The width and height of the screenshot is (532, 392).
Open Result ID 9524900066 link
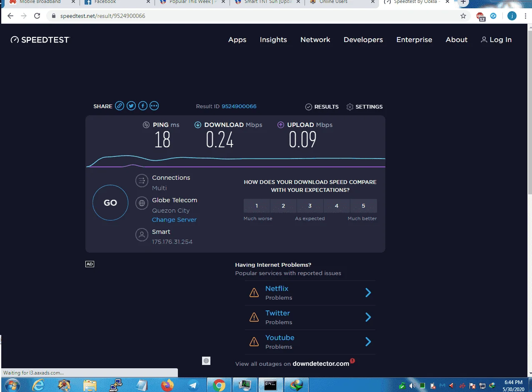tap(239, 106)
